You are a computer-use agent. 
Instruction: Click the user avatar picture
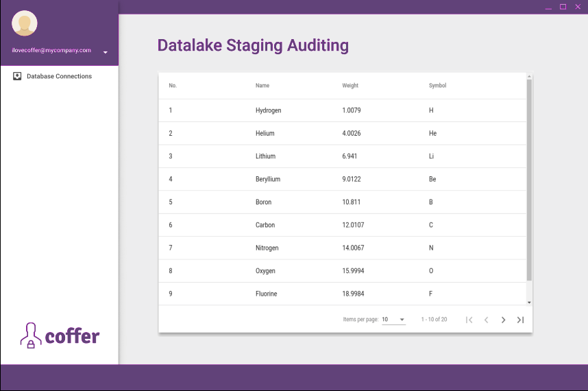tap(25, 23)
